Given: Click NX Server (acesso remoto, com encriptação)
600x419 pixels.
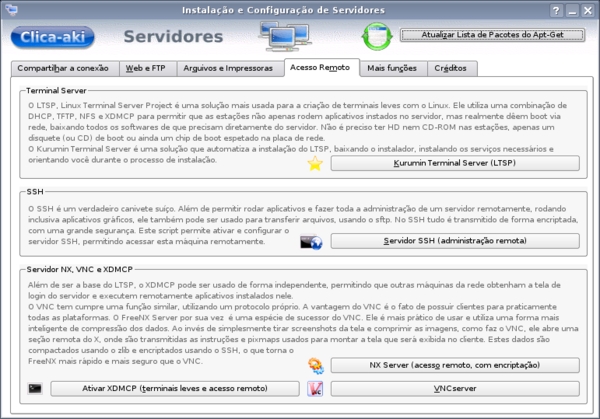Looking at the screenshot, I should click(x=455, y=365).
